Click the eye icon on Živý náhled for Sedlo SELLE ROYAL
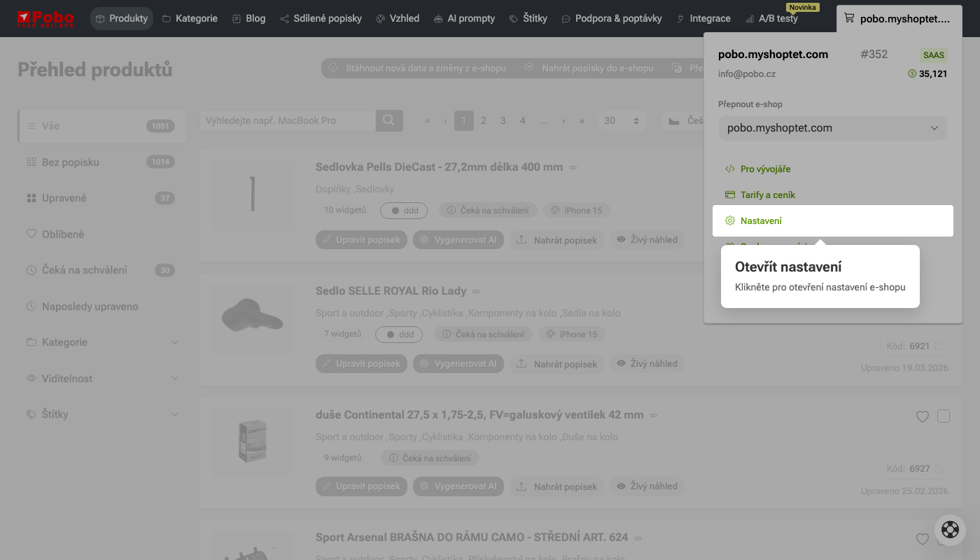980x560 pixels. click(x=620, y=363)
